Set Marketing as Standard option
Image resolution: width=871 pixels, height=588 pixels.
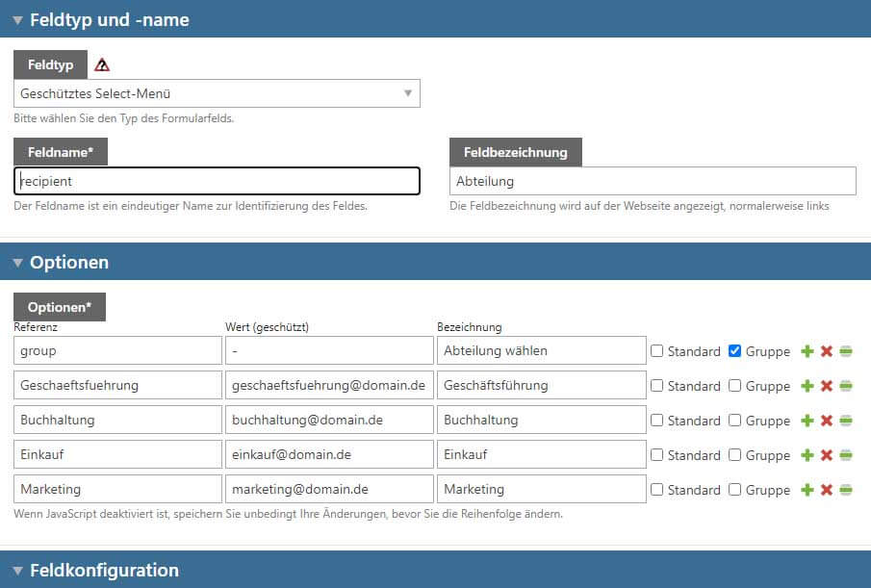656,489
